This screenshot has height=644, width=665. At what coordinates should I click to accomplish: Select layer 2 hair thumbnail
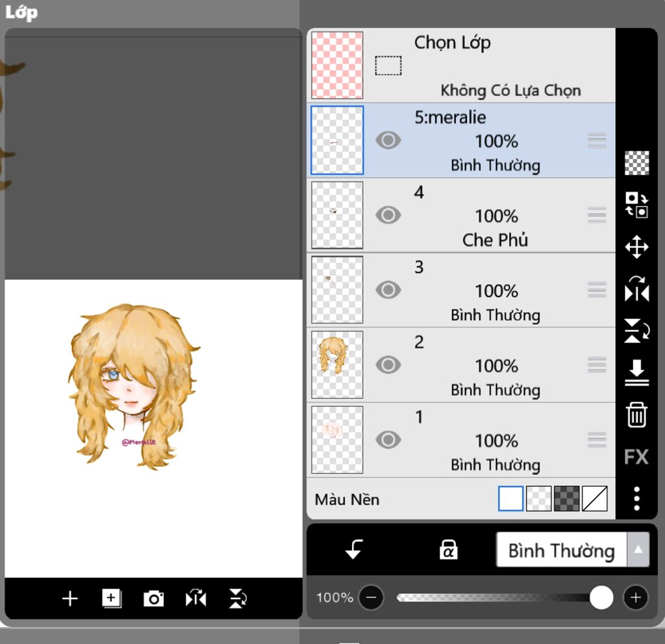coord(337,365)
